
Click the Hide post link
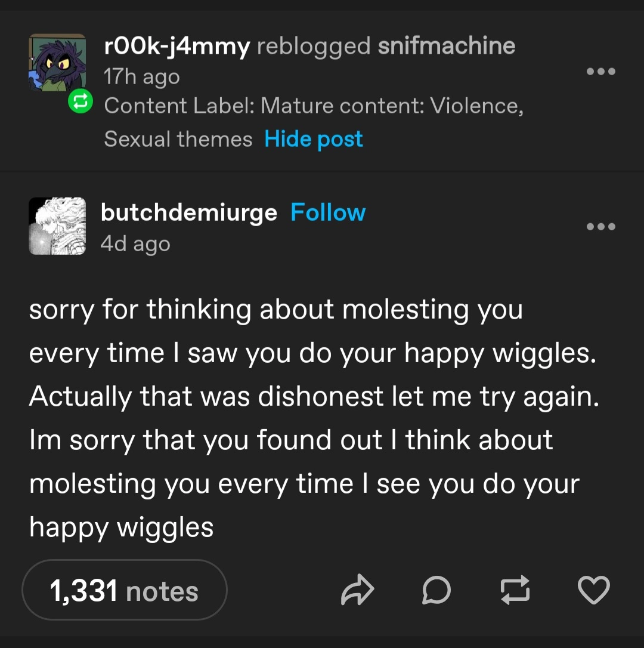[314, 139]
